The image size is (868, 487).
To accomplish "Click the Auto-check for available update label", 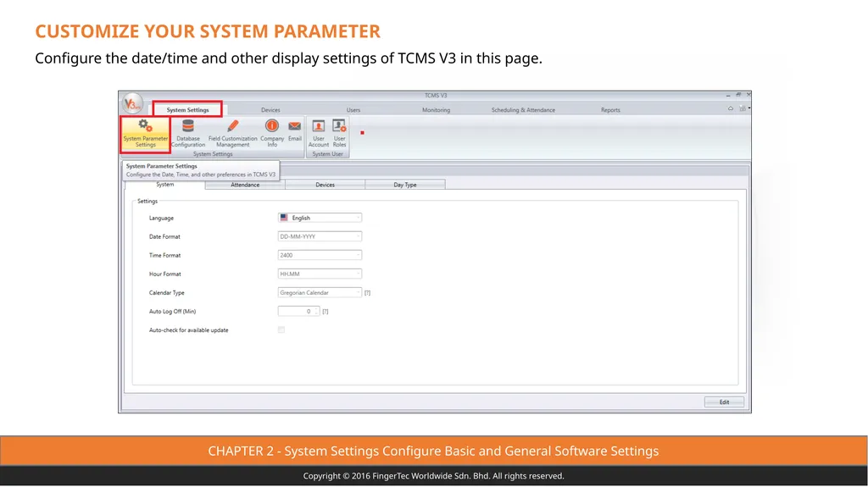I will click(x=188, y=330).
